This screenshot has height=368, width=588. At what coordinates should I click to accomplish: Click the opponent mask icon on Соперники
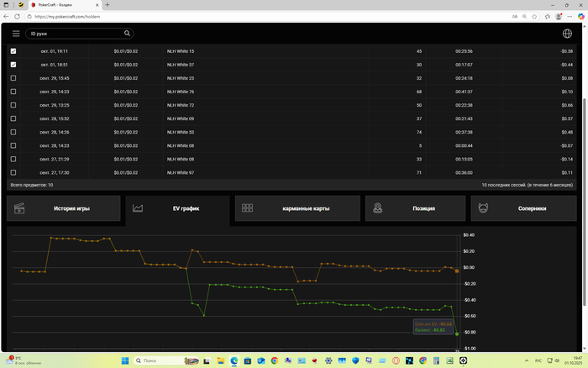coord(483,208)
